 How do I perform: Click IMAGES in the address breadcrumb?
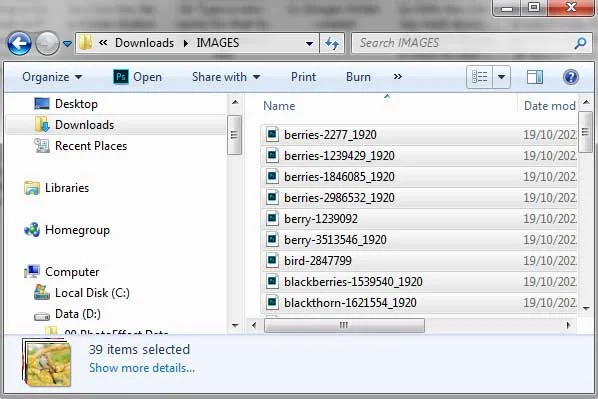pos(217,43)
